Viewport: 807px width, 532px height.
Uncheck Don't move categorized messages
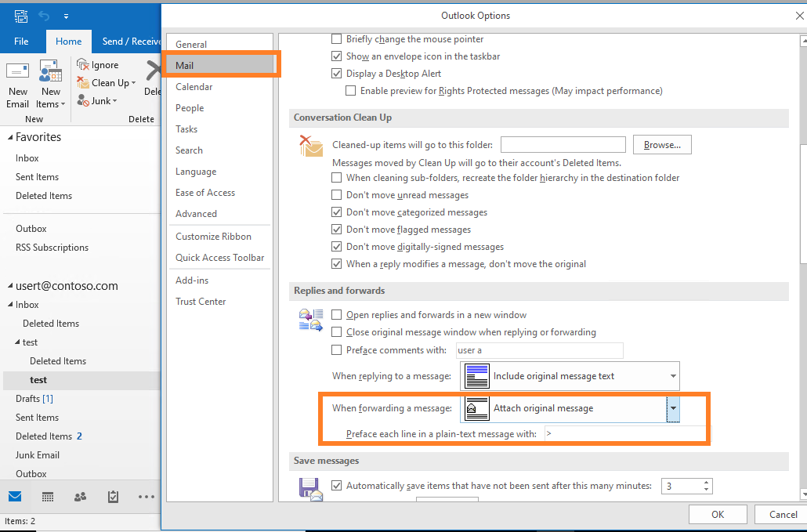tap(337, 212)
